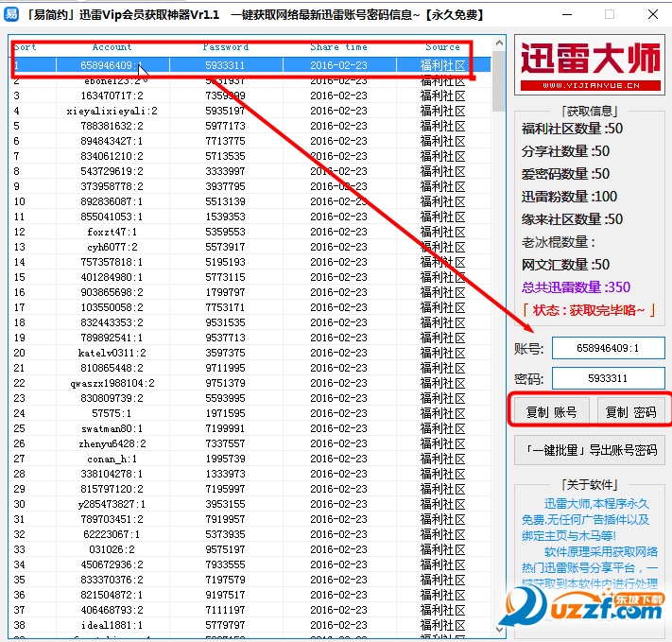Select row with account 163470717:2

250,95
